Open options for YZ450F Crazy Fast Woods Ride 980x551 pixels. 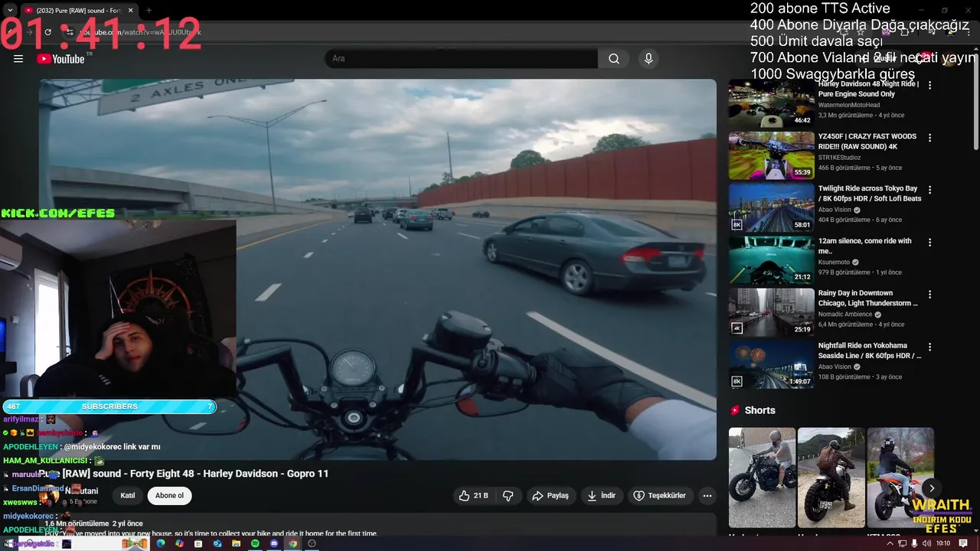930,138
